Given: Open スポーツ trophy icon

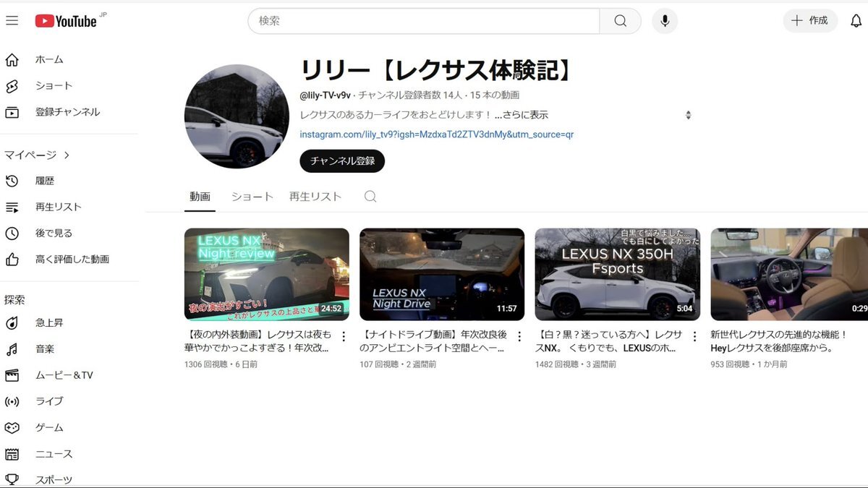Looking at the screenshot, I should point(12,479).
